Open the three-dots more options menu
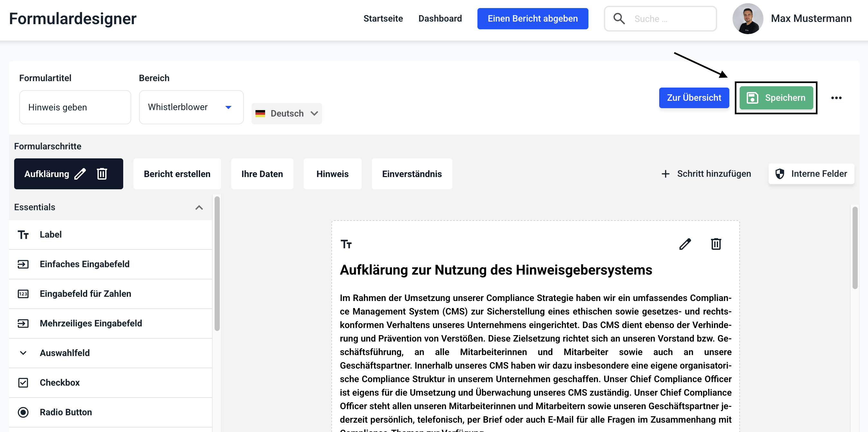 point(836,98)
